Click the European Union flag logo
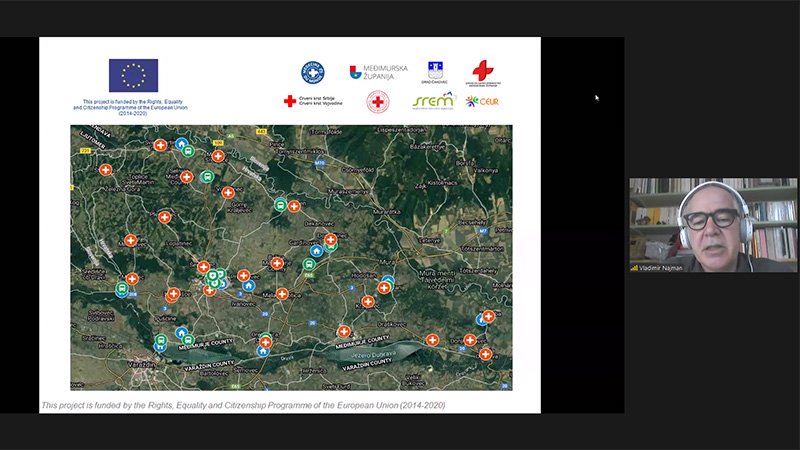800x450 pixels. coord(133,76)
